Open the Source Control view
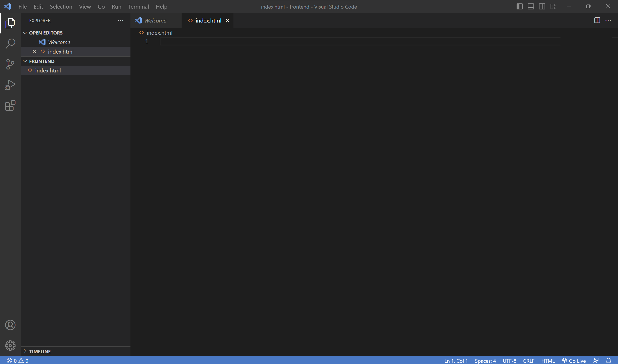Screen dimensions: 618x364 pyautogui.click(x=10, y=64)
